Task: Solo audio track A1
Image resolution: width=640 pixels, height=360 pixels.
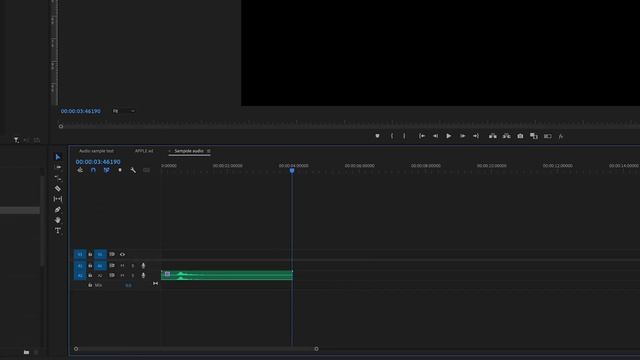Action: [133, 266]
